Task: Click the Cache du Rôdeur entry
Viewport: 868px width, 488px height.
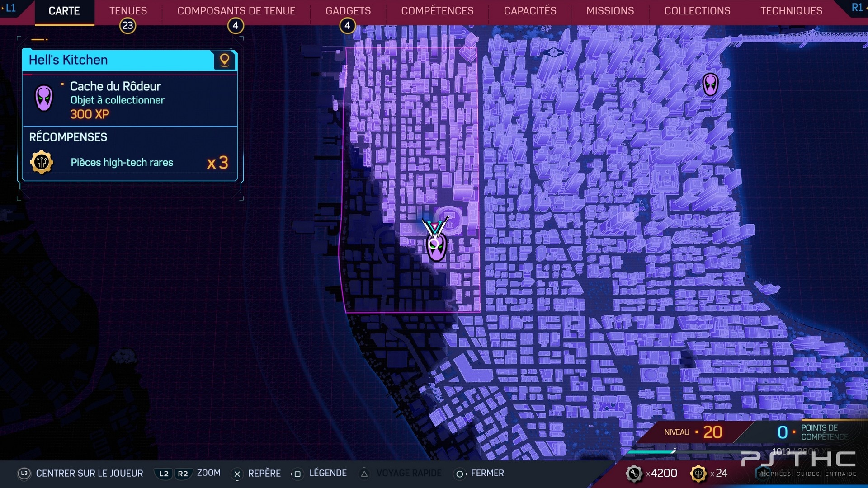Action: point(115,86)
